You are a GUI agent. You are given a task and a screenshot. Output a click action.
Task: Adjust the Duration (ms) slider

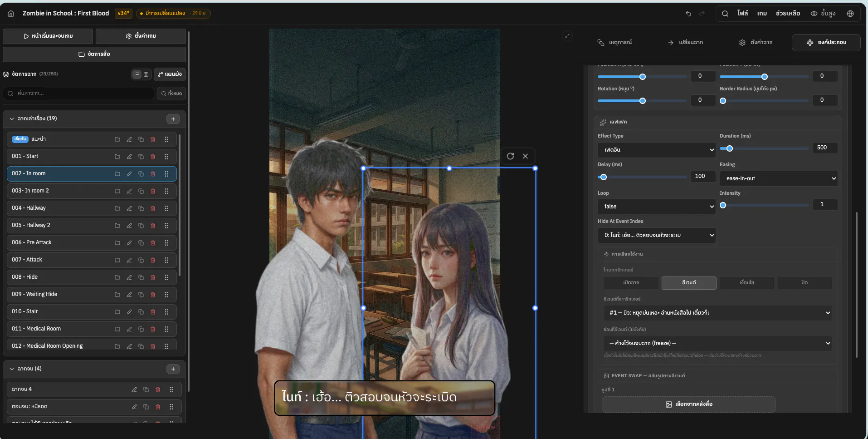pos(764,148)
